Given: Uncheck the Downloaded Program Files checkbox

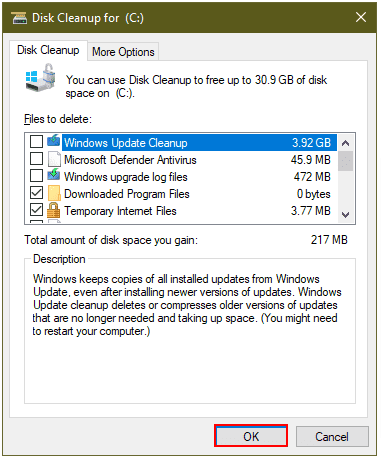Looking at the screenshot, I should 36,193.
